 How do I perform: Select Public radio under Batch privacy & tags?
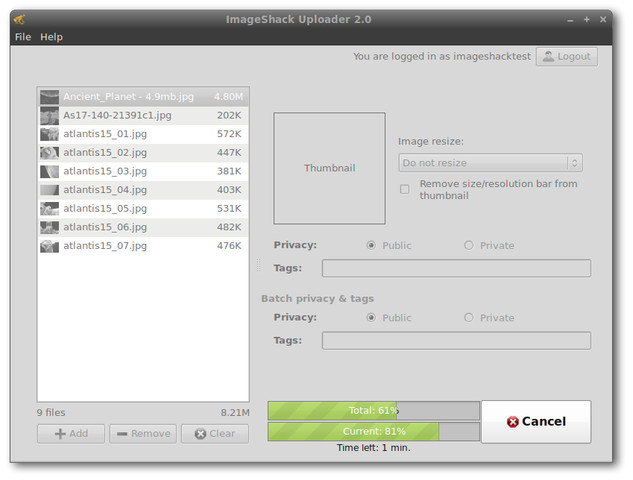[371, 318]
